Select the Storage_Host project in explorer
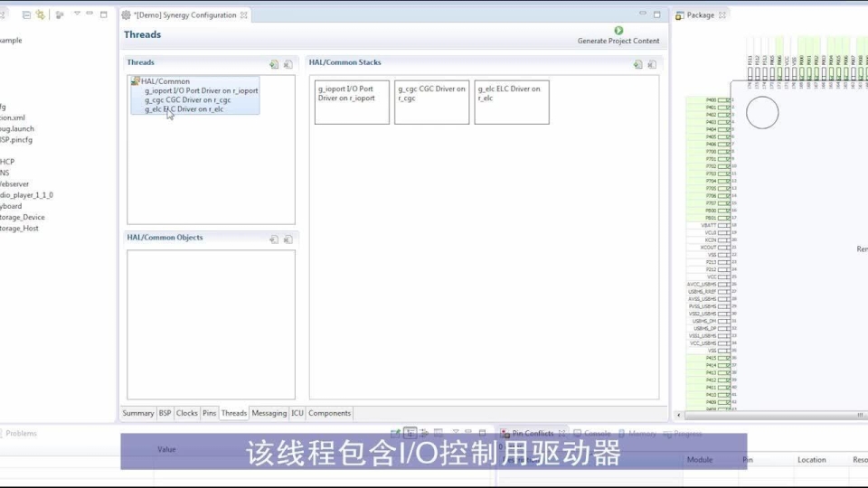Screen dimensions: 868x488 [x=19, y=229]
